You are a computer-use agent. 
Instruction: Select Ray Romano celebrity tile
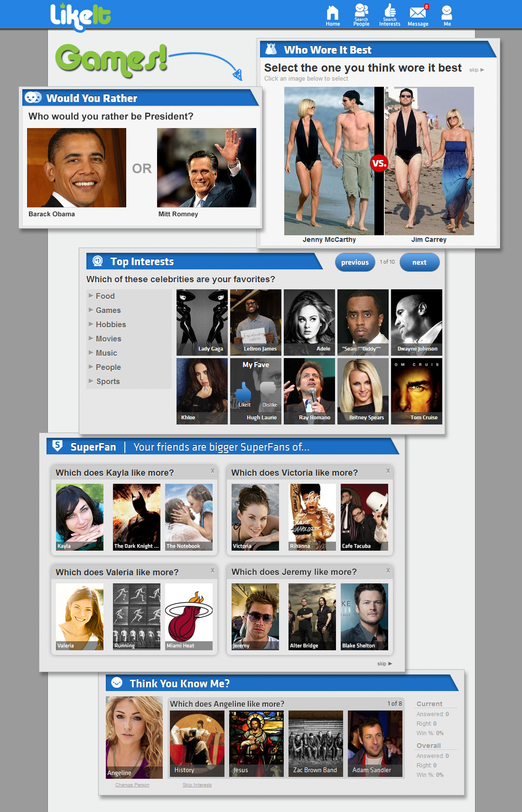point(309,391)
